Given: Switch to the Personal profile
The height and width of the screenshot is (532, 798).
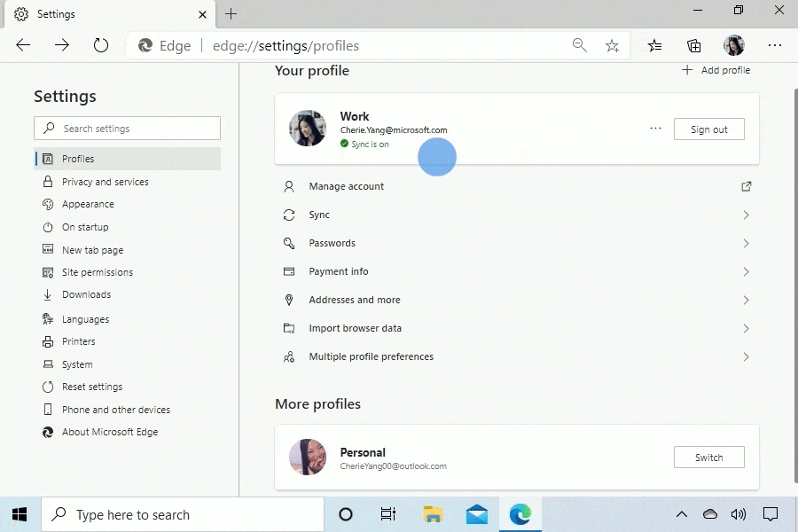Looking at the screenshot, I should click(708, 457).
